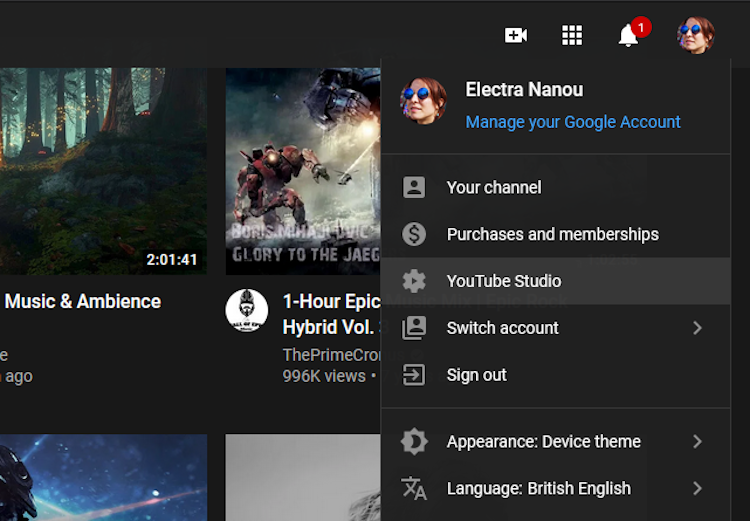Viewport: 750px width, 521px height.
Task: Click the Sign out arrow icon
Action: 414,375
